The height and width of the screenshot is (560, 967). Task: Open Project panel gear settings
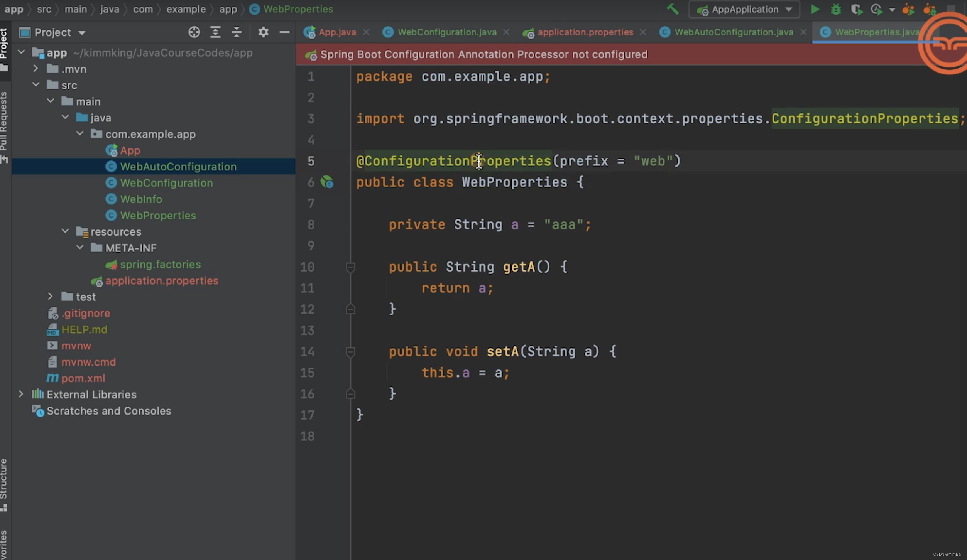(263, 32)
